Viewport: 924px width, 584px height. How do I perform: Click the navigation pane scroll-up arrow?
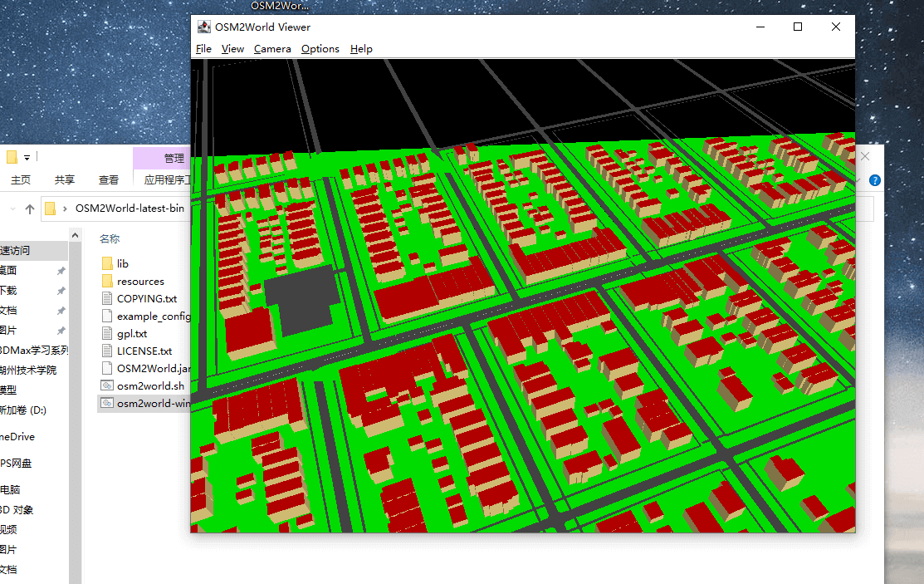(x=76, y=236)
